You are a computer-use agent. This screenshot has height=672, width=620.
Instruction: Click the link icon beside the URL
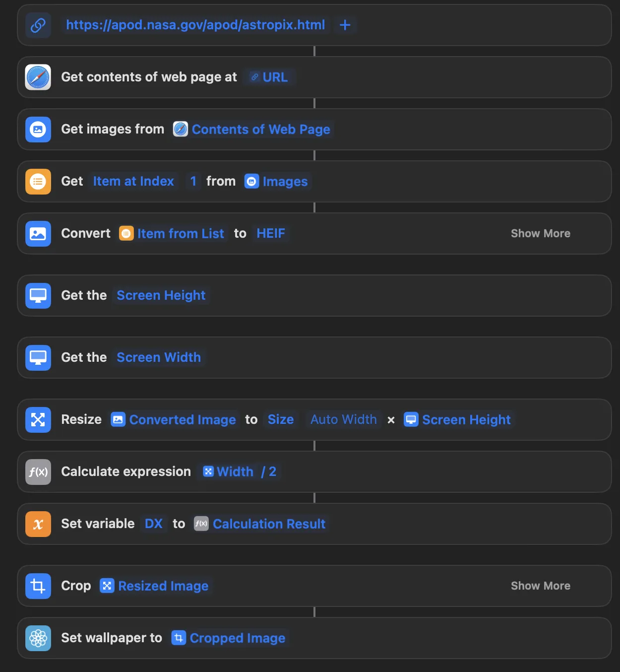tap(38, 25)
